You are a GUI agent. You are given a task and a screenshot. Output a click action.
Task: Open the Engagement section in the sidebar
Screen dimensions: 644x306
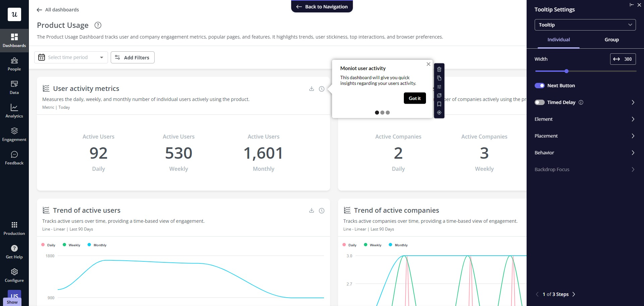[x=14, y=134]
